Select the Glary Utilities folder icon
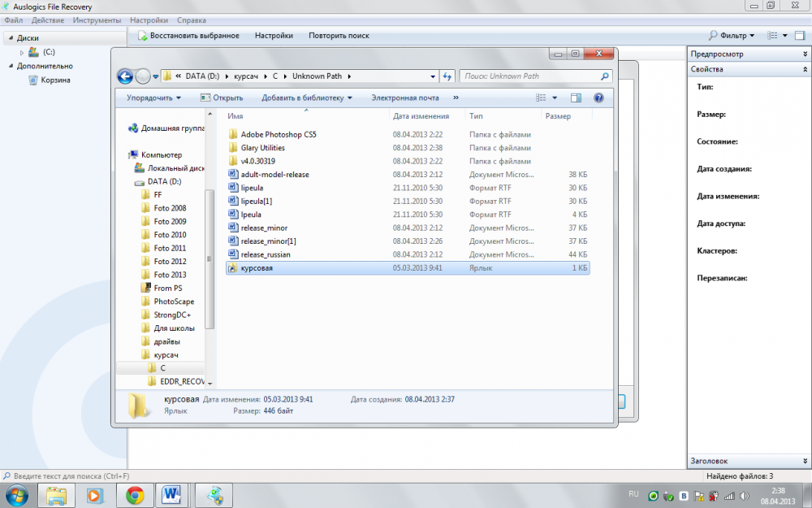 [x=233, y=148]
